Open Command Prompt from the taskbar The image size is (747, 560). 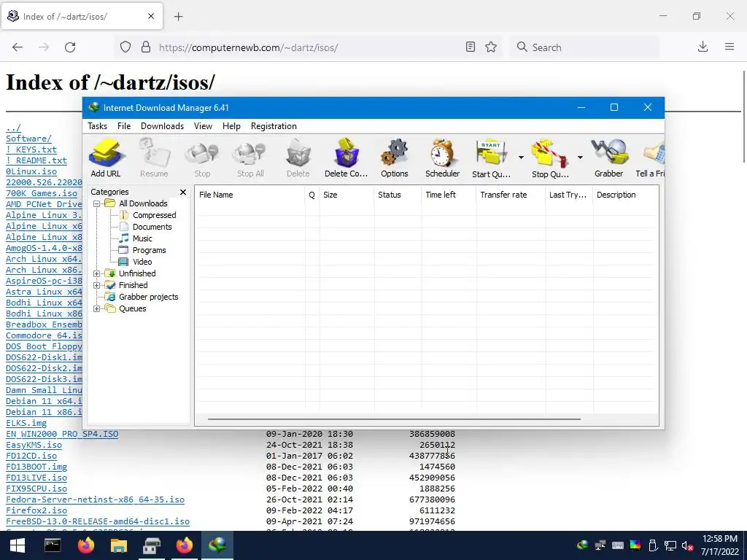coord(53,545)
